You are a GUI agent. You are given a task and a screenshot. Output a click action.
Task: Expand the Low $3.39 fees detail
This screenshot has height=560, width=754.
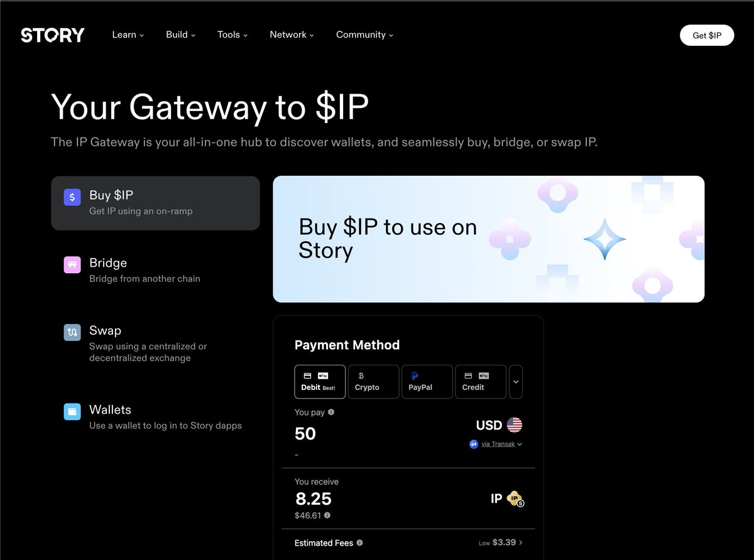pos(501,542)
